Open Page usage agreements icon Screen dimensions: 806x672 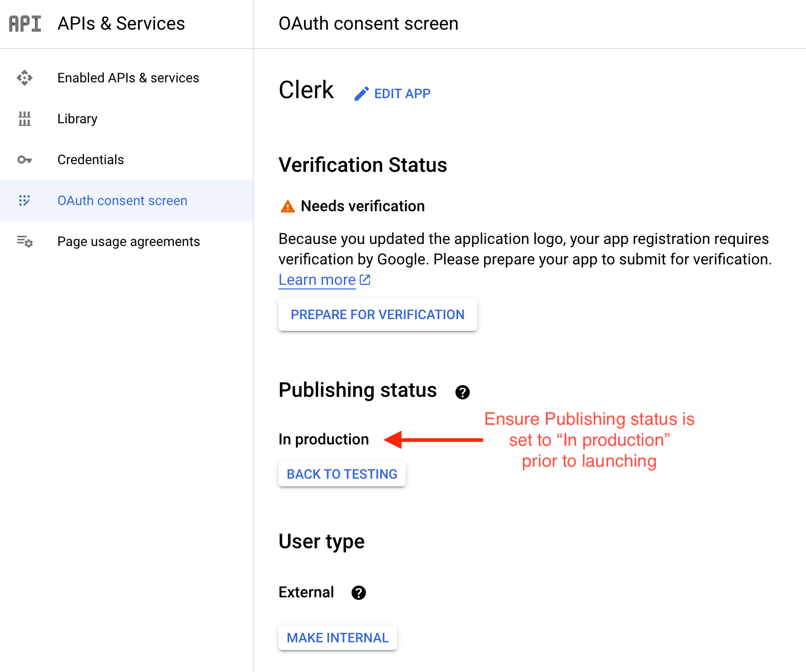pyautogui.click(x=24, y=241)
